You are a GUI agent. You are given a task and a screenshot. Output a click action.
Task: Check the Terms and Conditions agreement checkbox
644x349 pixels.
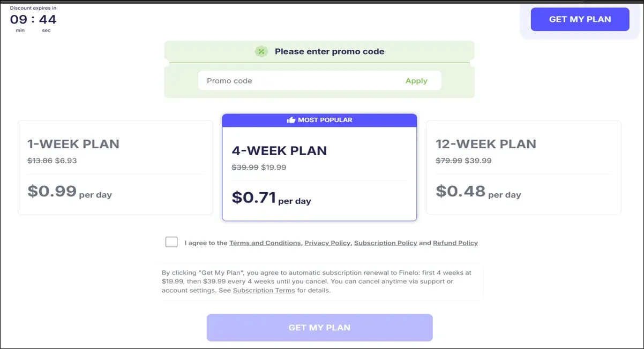point(171,241)
